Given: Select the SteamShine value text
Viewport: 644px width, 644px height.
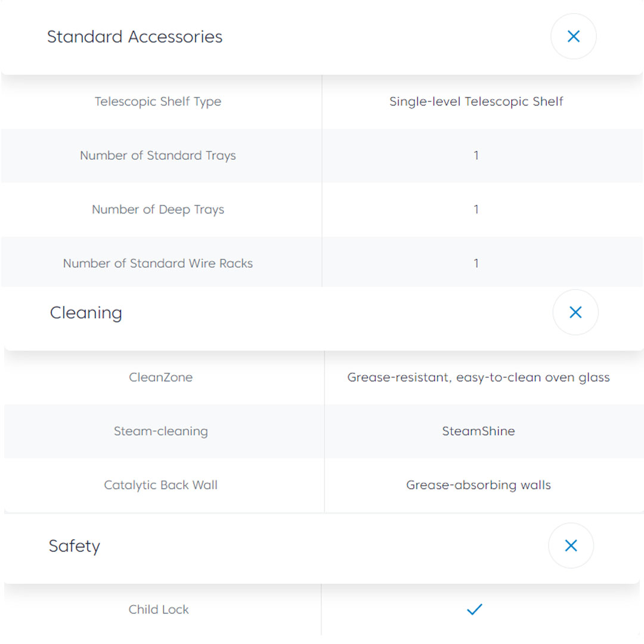Looking at the screenshot, I should (478, 431).
